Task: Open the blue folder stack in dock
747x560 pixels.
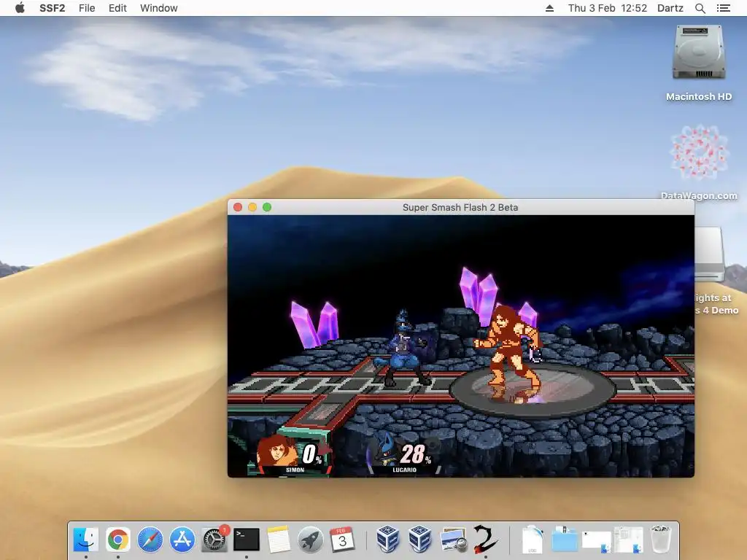Action: point(565,540)
